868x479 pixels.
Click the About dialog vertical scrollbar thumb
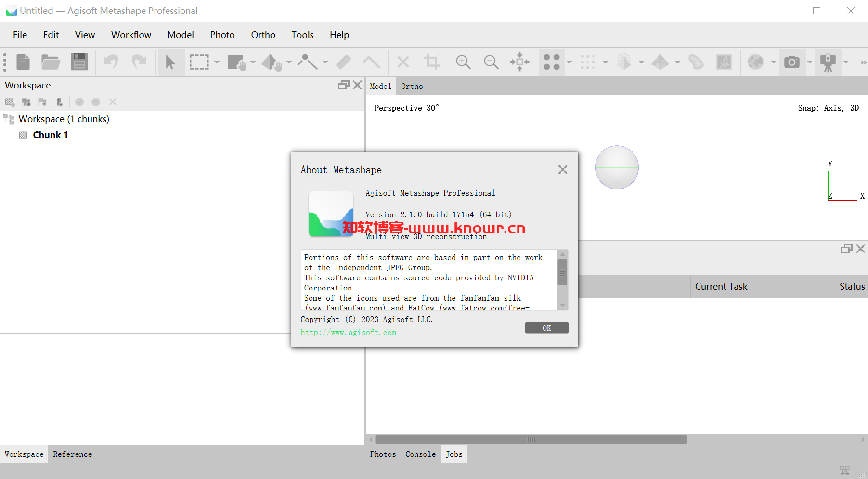click(x=562, y=272)
